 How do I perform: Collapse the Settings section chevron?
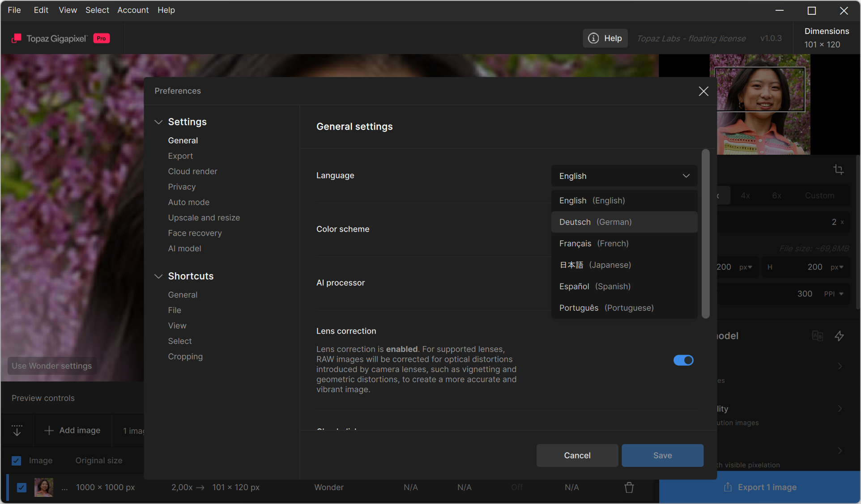click(x=158, y=122)
